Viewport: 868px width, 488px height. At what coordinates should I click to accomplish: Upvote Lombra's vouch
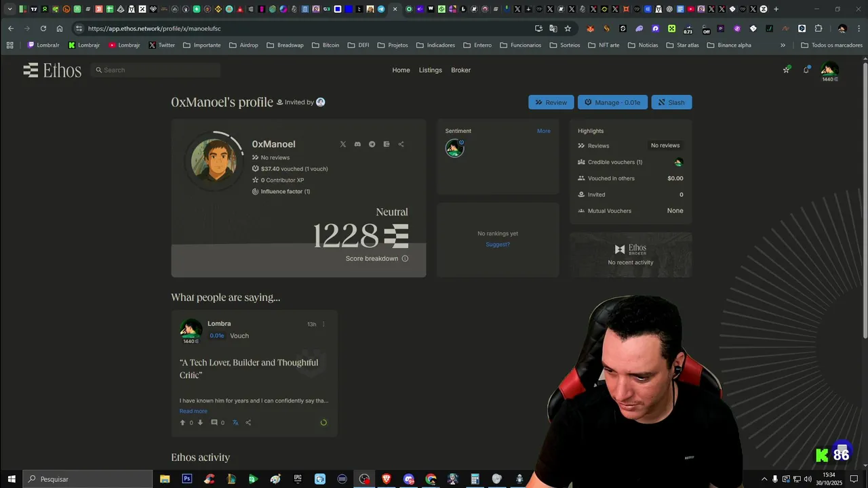[182, 422]
